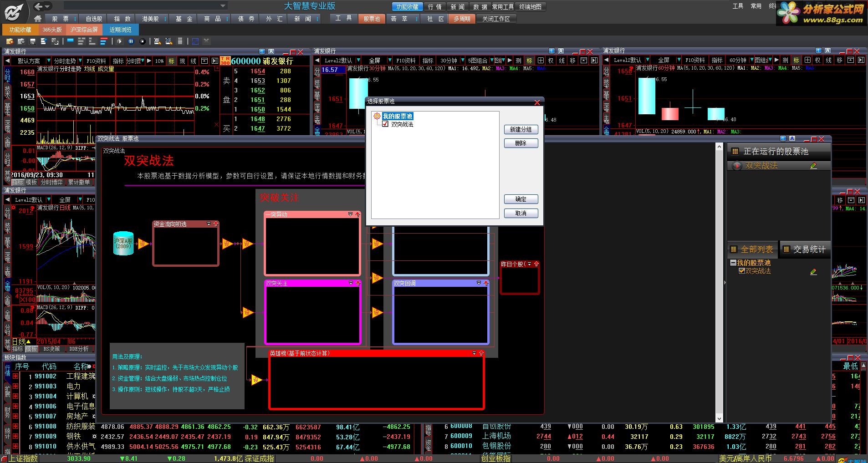Screen dimensions: 868x463
Task: Open the 30分钟 period dropdown arrow
Action: [463, 61]
